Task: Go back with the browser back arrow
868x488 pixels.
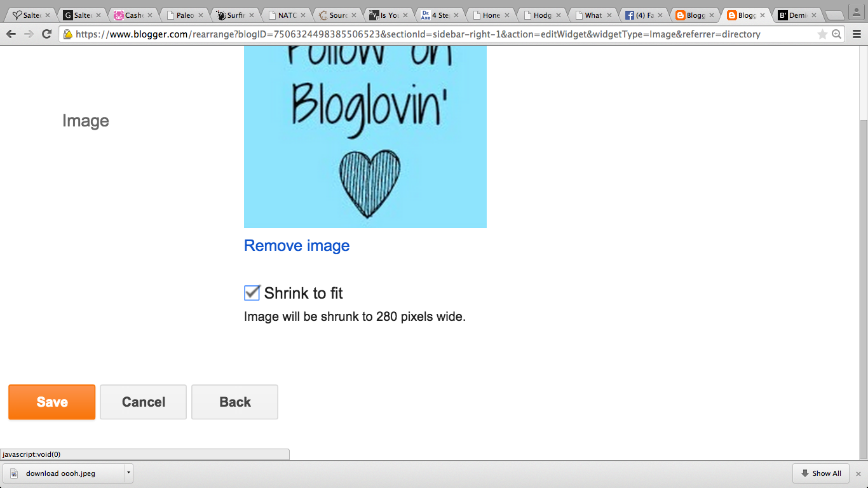Action: coord(11,34)
